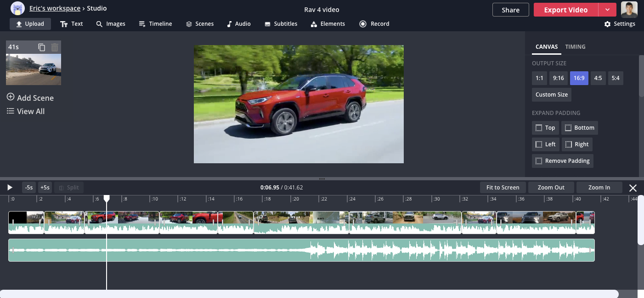
Task: Switch to the TIMING tab
Action: pos(575,47)
